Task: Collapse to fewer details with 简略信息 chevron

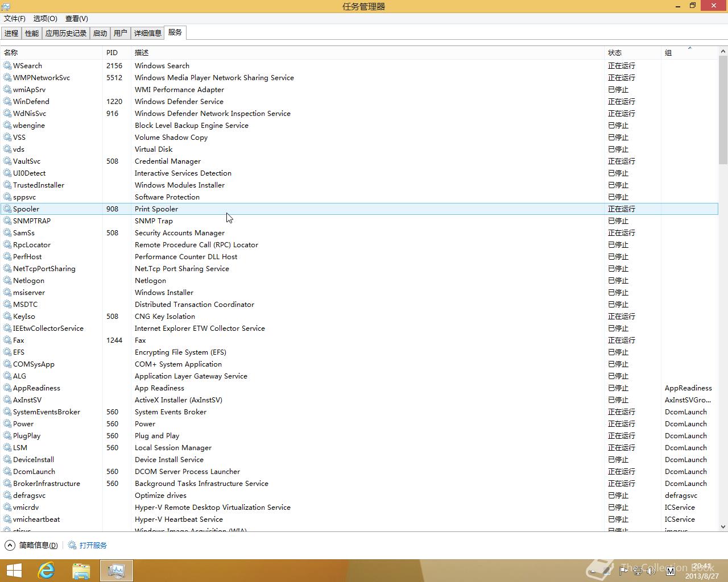Action: pyautogui.click(x=10, y=545)
